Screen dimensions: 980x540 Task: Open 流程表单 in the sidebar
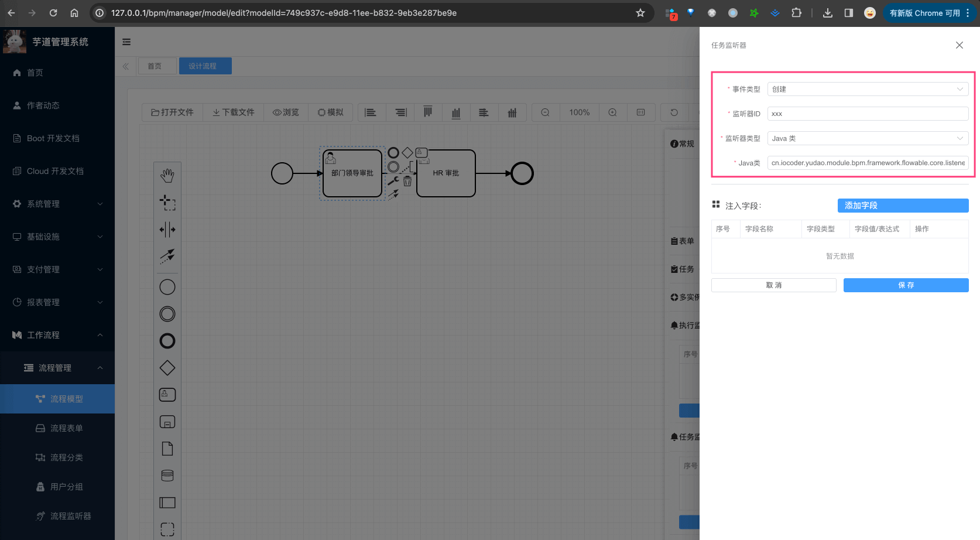tap(66, 428)
